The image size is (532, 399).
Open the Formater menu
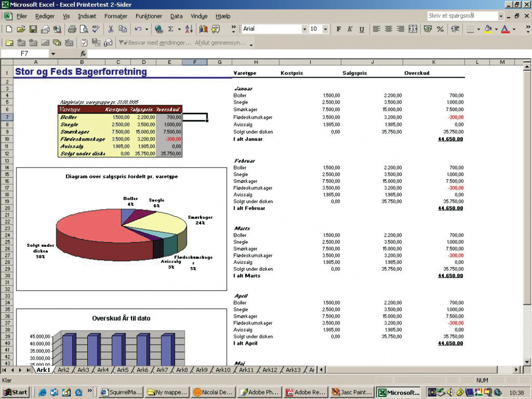(115, 16)
